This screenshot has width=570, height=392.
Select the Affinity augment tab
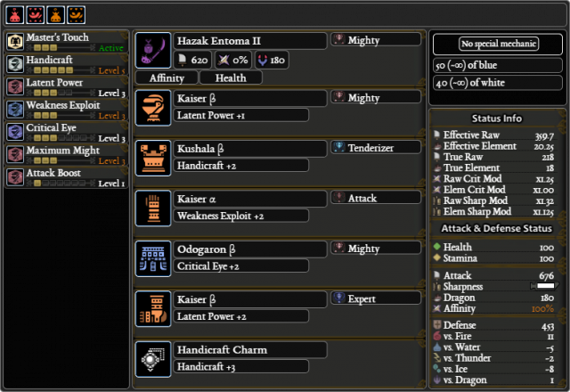(x=167, y=78)
